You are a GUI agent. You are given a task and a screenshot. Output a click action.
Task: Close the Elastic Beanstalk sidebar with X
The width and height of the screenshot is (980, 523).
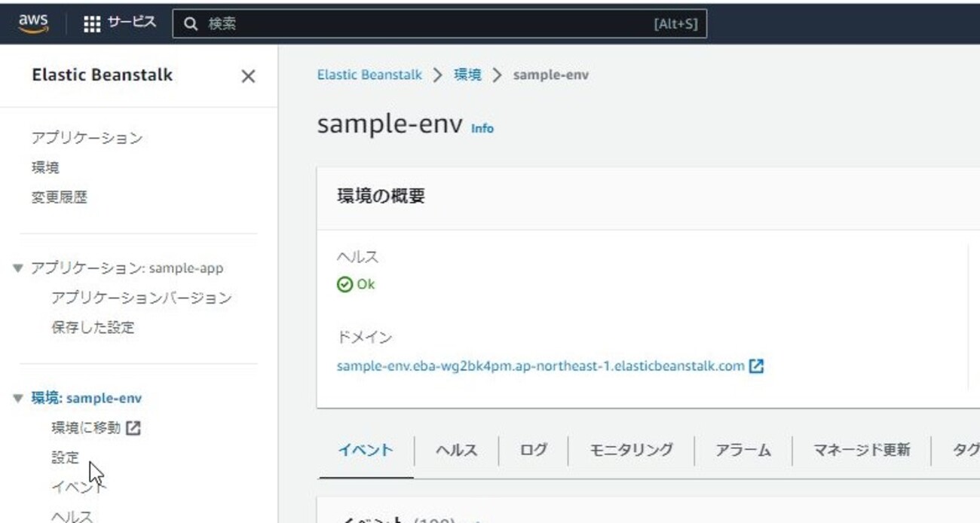point(247,76)
